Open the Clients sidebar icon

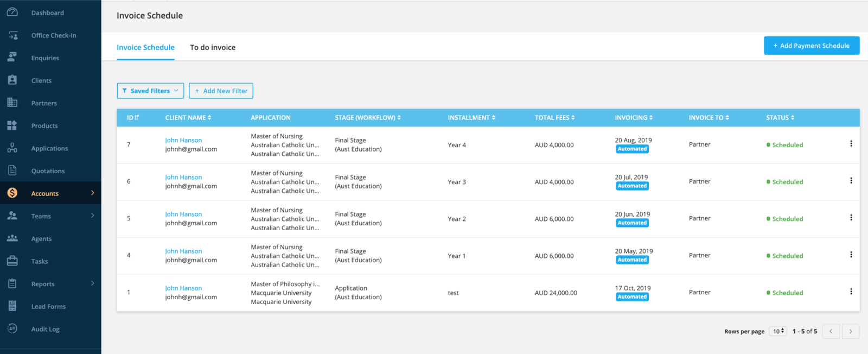tap(12, 80)
